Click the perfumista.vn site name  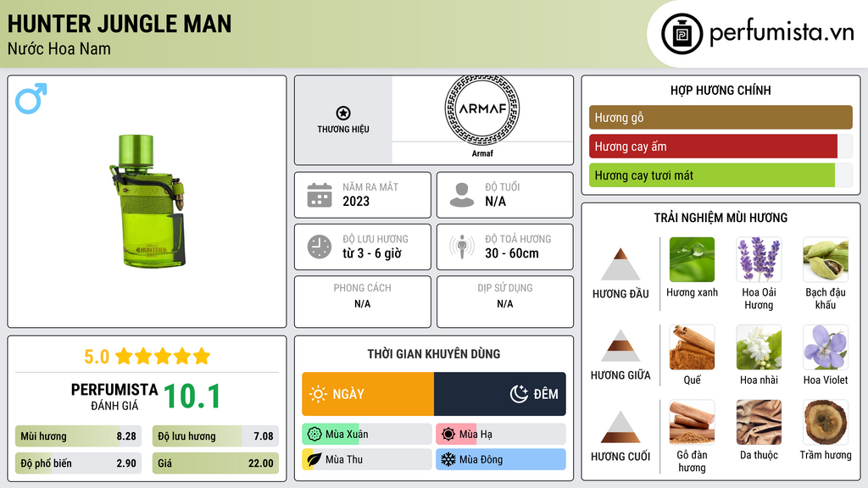781,34
